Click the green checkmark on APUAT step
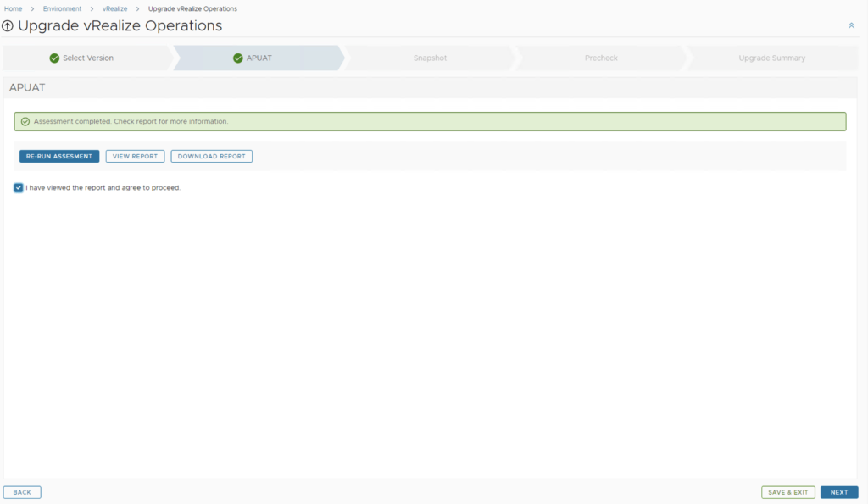 click(x=237, y=58)
